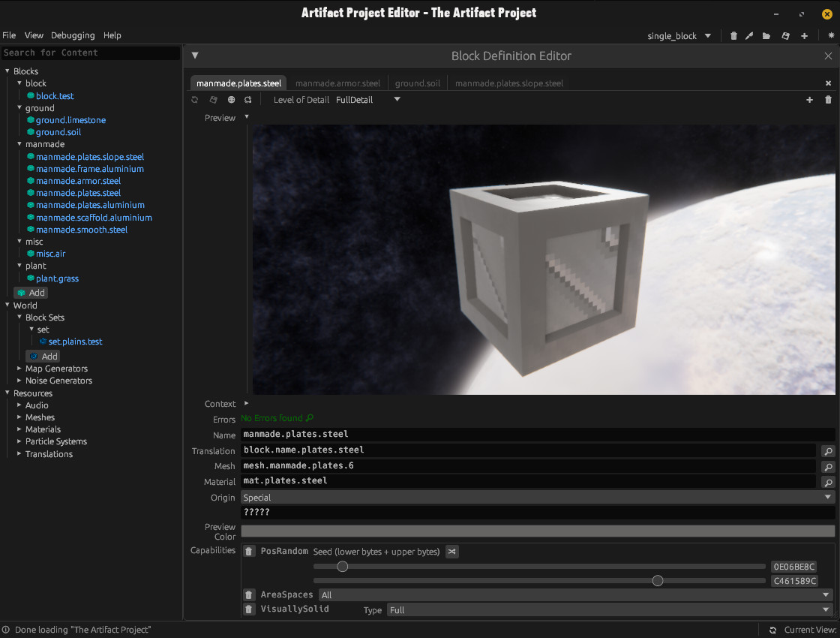The image size is (840, 638).
Task: Click the globe icon in block editor toolbar
Action: 231,100
